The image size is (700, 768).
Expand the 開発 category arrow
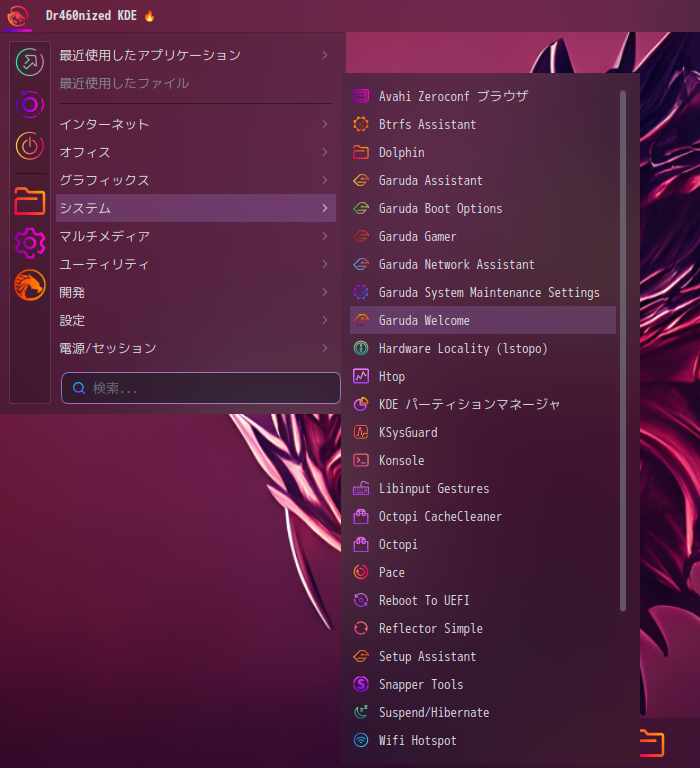[x=325, y=292]
